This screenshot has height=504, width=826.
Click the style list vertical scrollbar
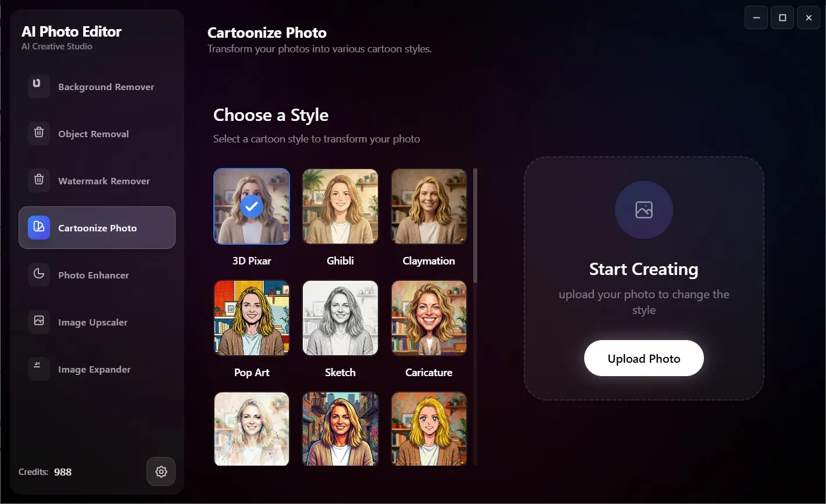coord(475,226)
